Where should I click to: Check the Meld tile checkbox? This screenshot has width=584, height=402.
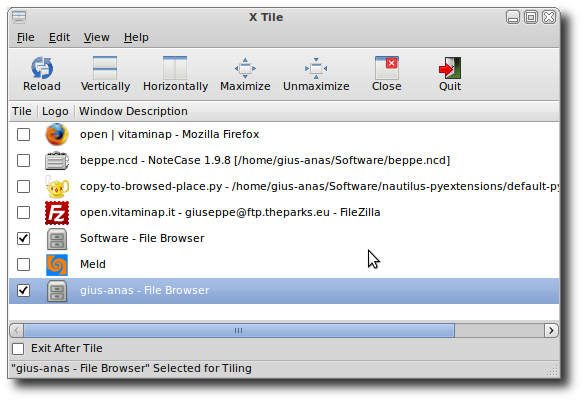point(23,265)
